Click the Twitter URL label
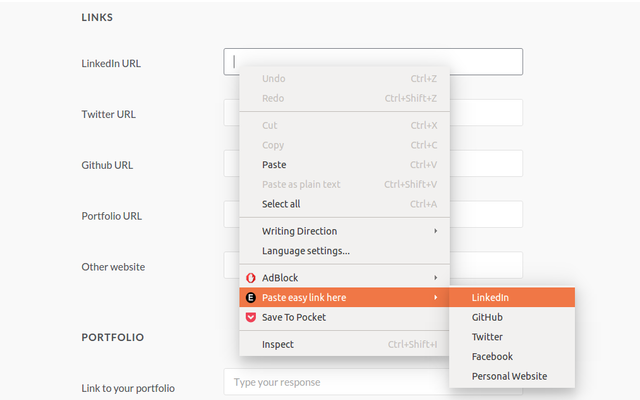 click(109, 114)
